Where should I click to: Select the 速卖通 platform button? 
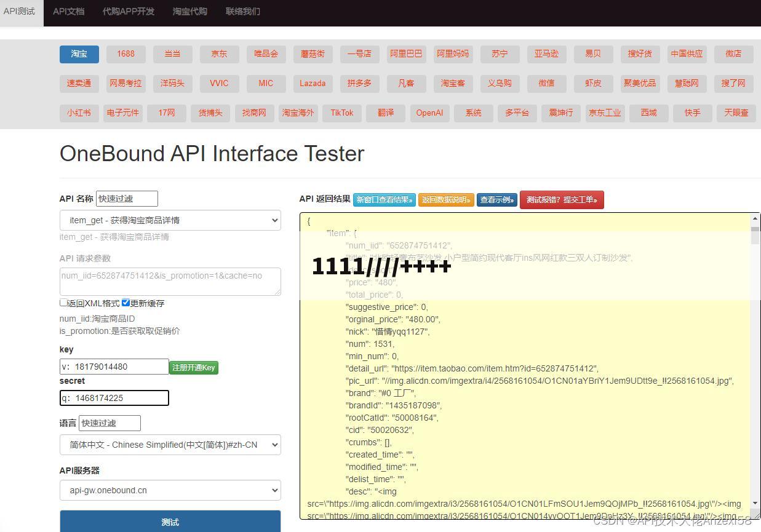[79, 83]
